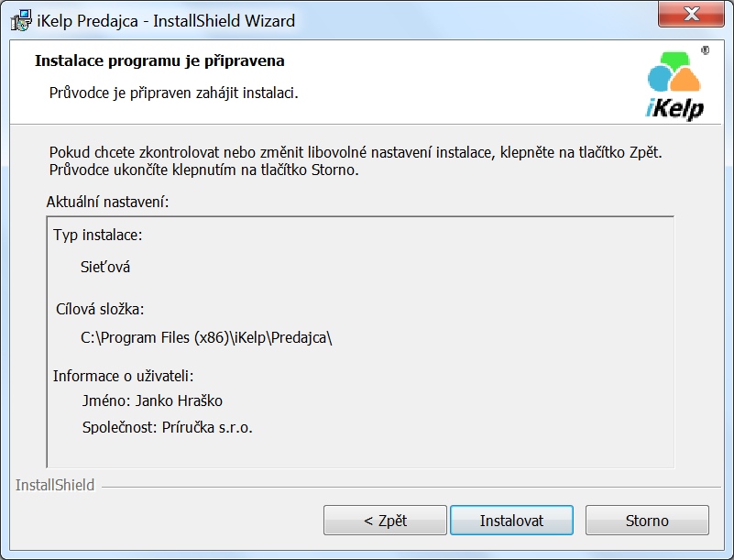Click the 'Společnost: Príručka s.r.o.' line
The height and width of the screenshot is (560, 734).
pyautogui.click(x=167, y=427)
